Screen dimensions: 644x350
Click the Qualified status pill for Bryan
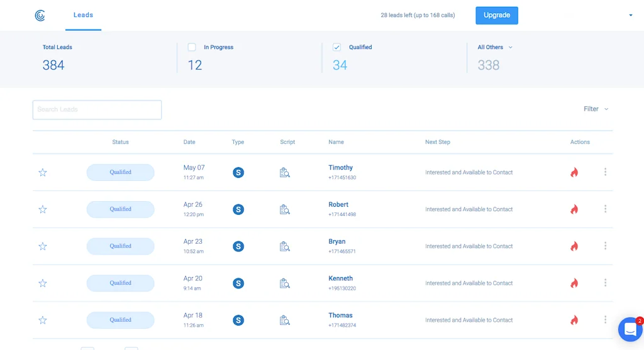pyautogui.click(x=120, y=246)
